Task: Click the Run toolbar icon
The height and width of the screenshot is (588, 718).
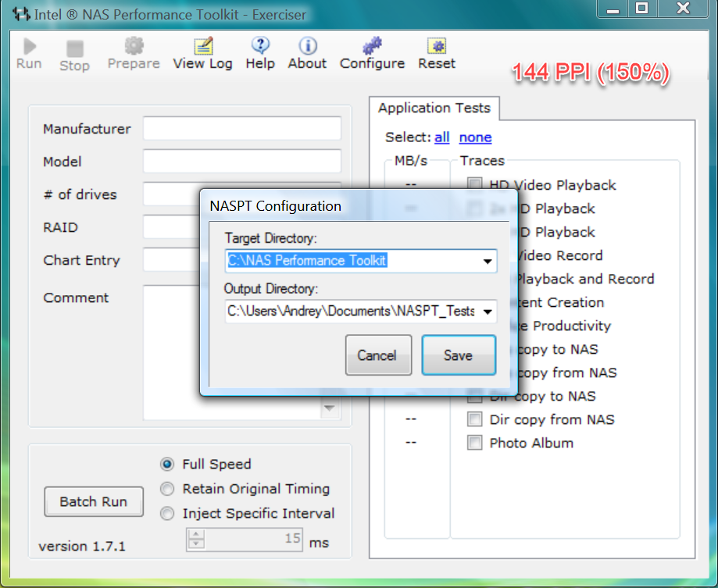Action: (29, 48)
